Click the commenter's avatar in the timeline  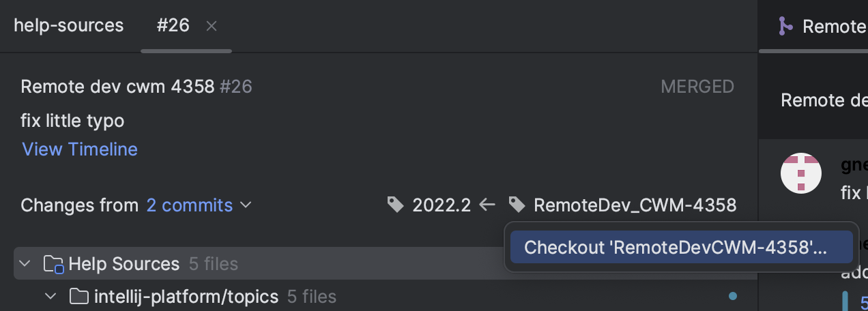pyautogui.click(x=800, y=172)
